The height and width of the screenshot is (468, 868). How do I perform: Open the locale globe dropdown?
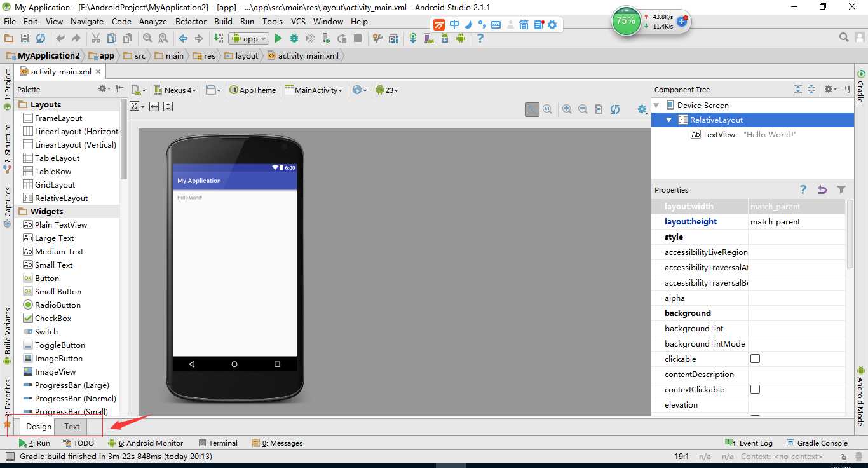360,90
